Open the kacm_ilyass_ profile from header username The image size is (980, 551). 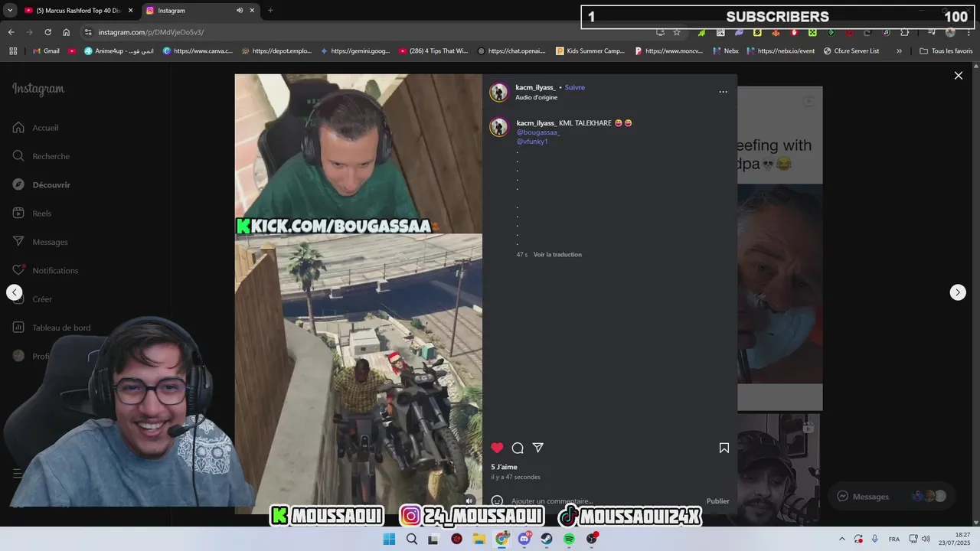tap(535, 87)
